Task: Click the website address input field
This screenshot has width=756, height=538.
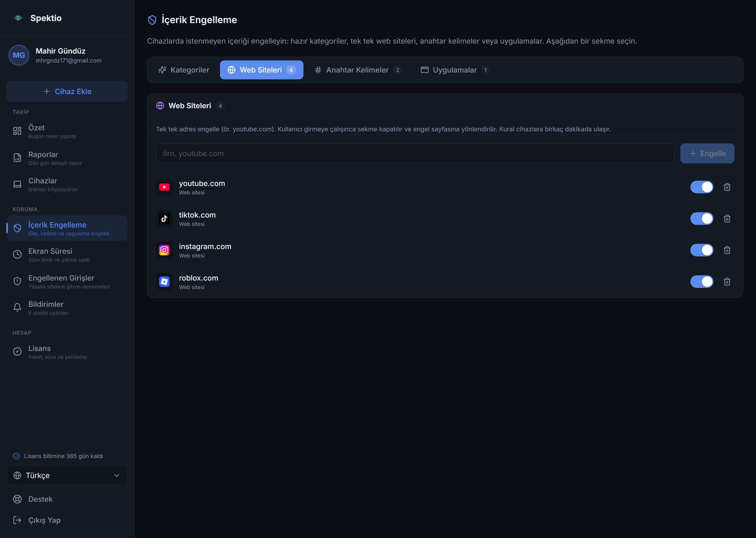Action: click(x=415, y=153)
